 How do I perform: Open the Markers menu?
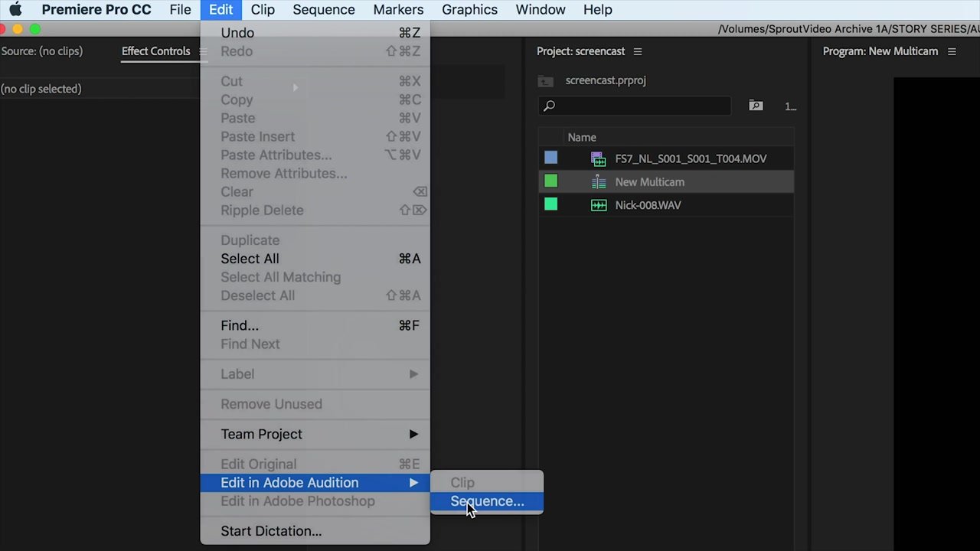(x=398, y=10)
